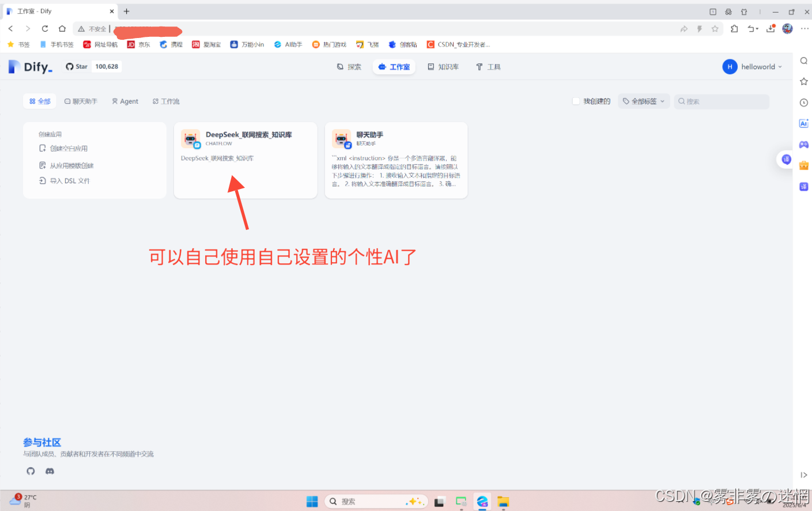This screenshot has height=511, width=812.
Task: Open the sidebar favorites star
Action: click(x=804, y=82)
